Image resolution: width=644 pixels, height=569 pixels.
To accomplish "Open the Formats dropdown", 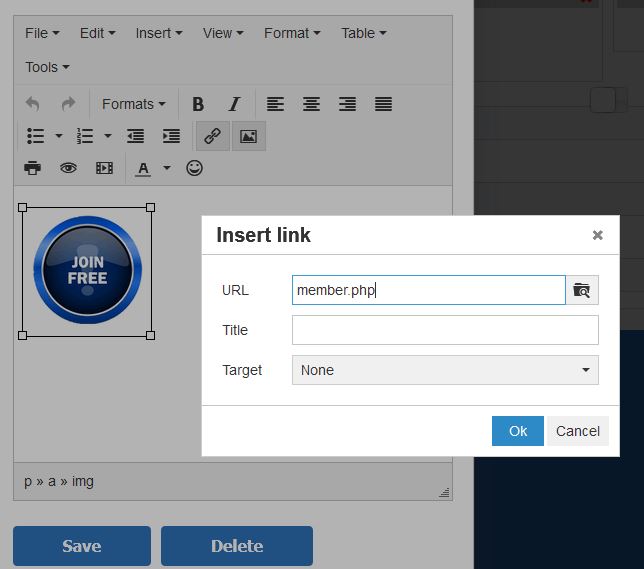I will 133,104.
